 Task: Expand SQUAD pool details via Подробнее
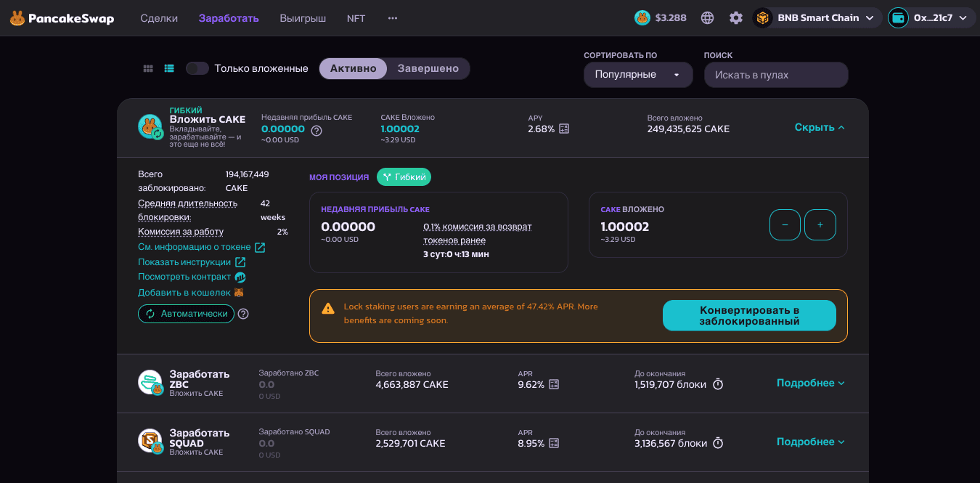point(810,442)
